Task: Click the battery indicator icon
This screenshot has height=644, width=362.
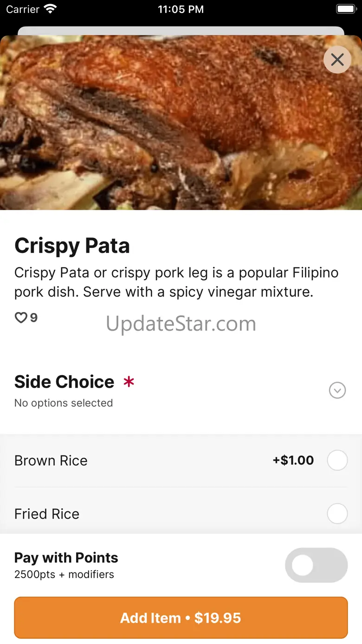Action: point(345,9)
